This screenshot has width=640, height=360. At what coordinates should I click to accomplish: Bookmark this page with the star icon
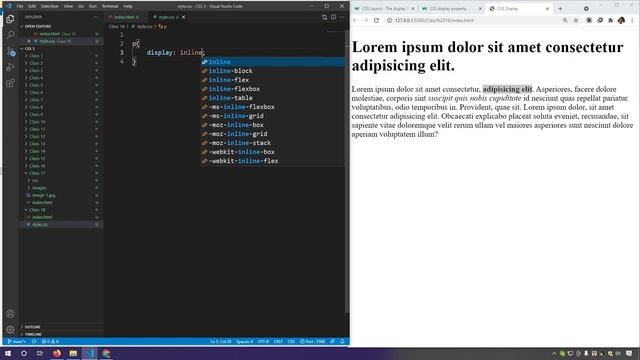tap(576, 20)
